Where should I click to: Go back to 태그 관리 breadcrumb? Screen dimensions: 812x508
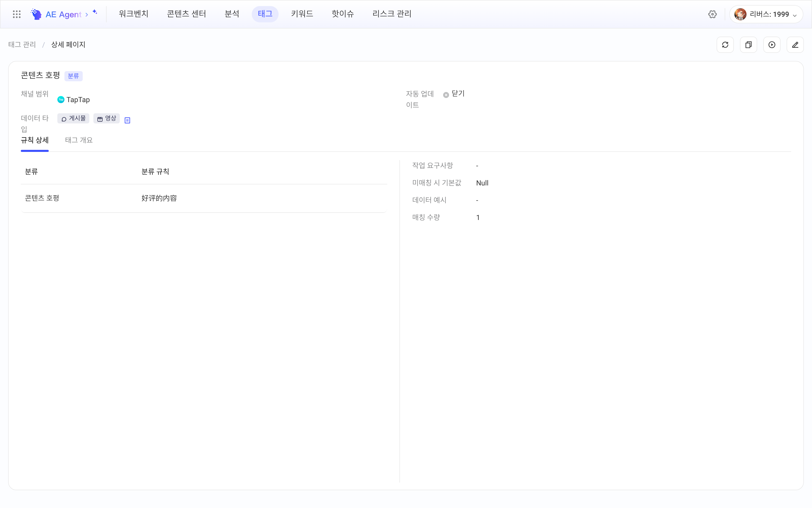[x=22, y=45]
